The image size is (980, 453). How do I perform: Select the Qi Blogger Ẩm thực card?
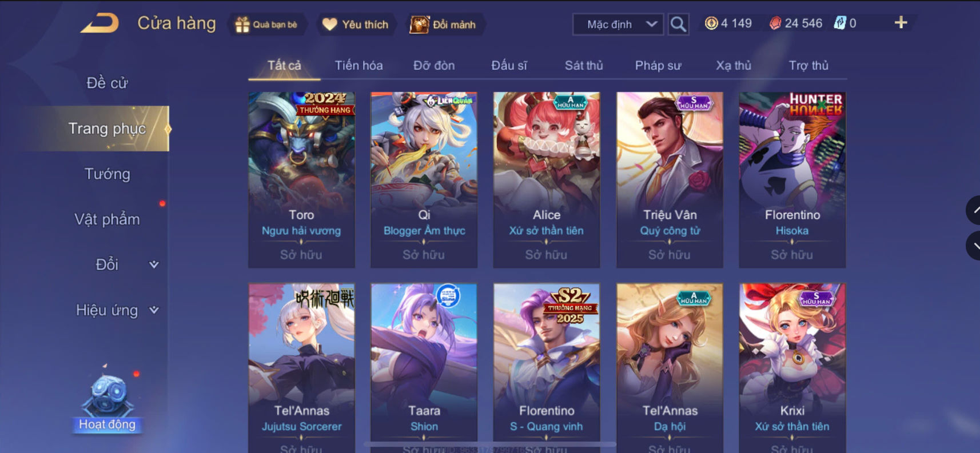pyautogui.click(x=424, y=180)
